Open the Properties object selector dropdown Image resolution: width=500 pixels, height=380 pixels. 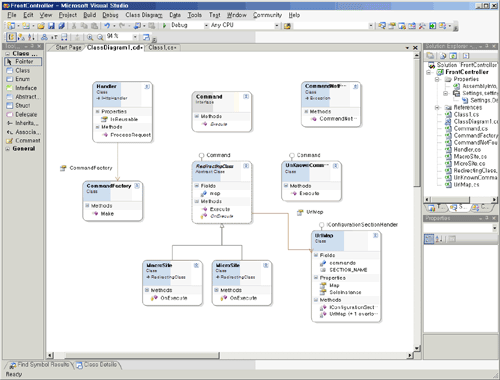[494, 228]
